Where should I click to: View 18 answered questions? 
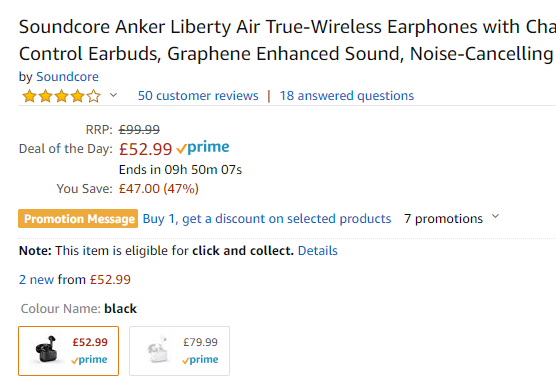pyautogui.click(x=346, y=96)
